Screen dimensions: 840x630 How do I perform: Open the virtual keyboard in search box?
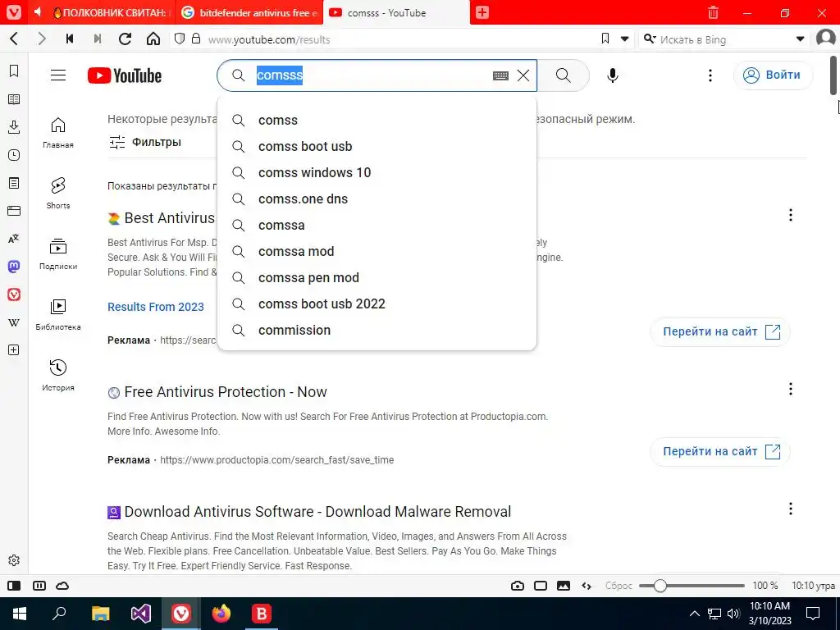(500, 76)
